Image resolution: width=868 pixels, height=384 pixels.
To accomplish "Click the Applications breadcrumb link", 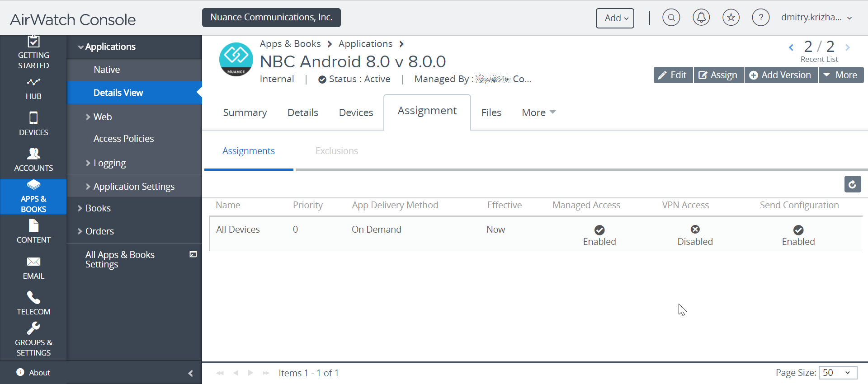I will 365,44.
